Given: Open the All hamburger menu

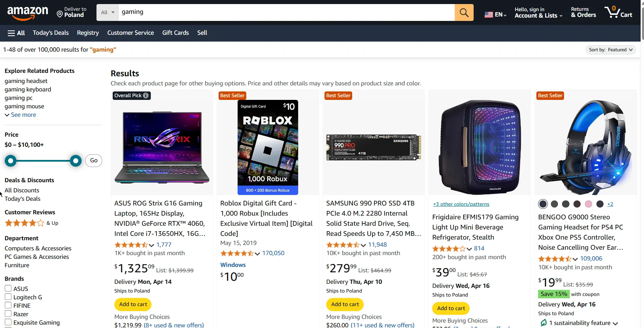Looking at the screenshot, I should point(16,33).
